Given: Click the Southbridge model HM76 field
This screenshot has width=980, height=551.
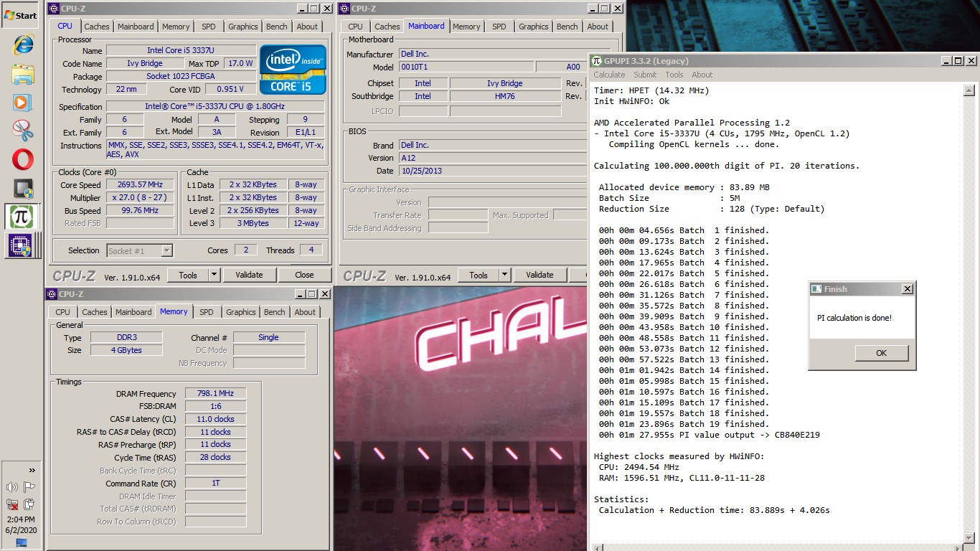Looking at the screenshot, I should point(505,96).
